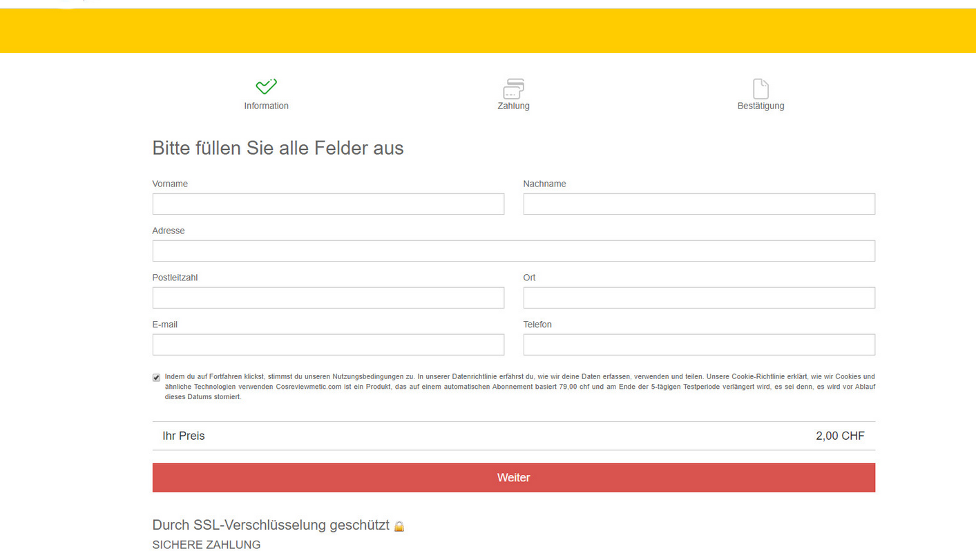
Task: Click the padlock icon beside SSL text
Action: click(x=399, y=526)
